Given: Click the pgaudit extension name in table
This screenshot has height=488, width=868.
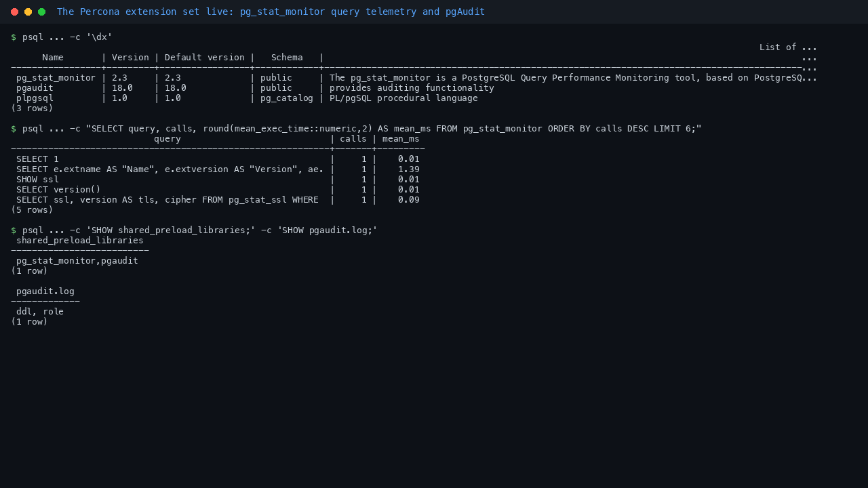Looking at the screenshot, I should (x=35, y=88).
